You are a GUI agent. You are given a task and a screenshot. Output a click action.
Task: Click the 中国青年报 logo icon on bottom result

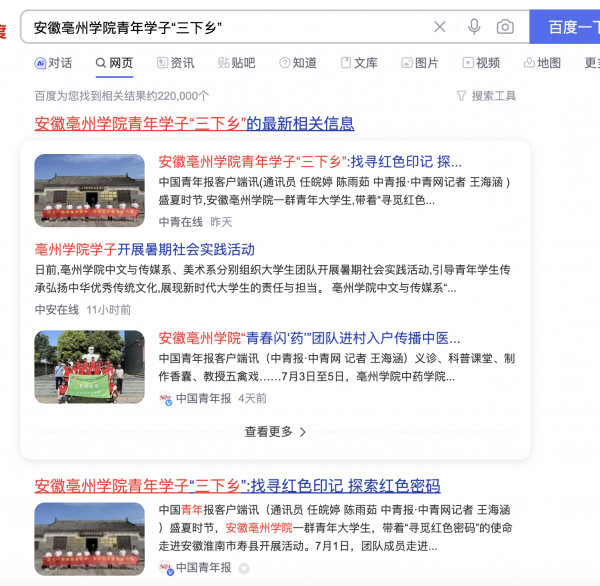tap(167, 568)
